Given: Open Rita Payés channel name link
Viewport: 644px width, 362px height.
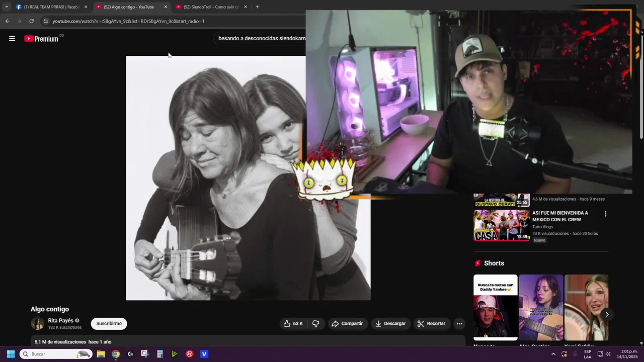Looking at the screenshot, I should 60,321.
